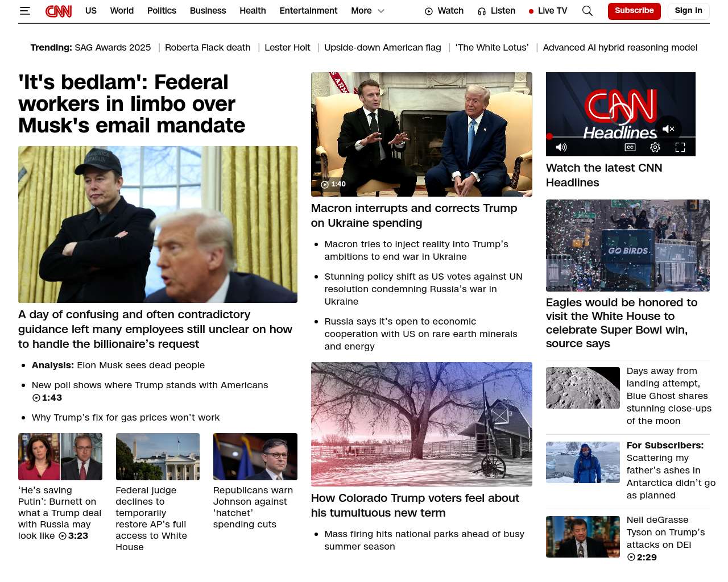
Task: Open Stunning policy shift UN vote link
Action: pos(423,289)
